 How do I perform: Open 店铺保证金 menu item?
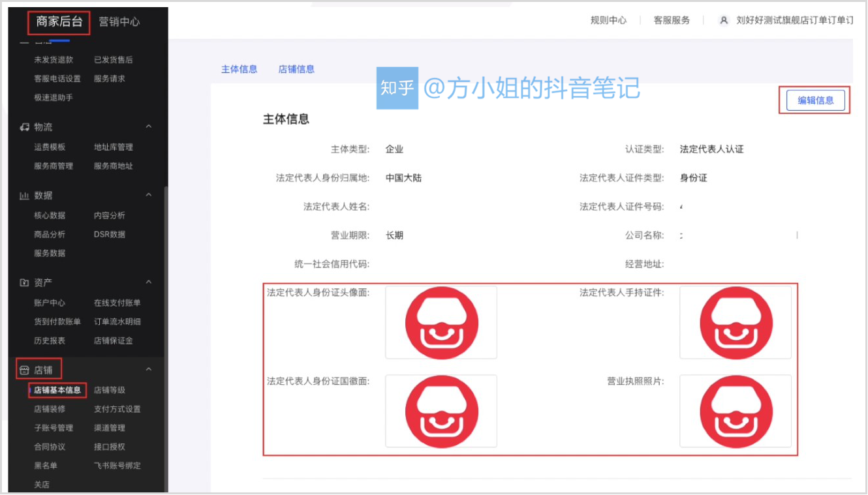pos(114,341)
